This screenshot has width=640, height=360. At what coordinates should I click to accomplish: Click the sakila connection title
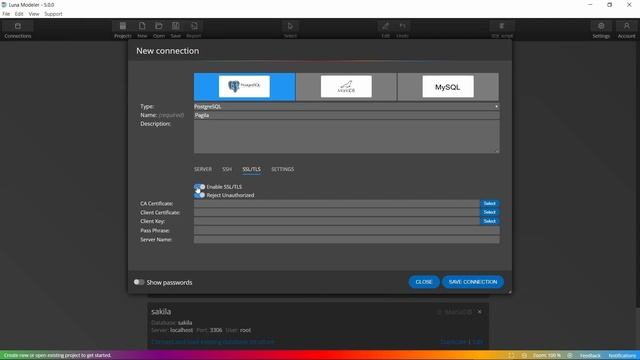161,311
